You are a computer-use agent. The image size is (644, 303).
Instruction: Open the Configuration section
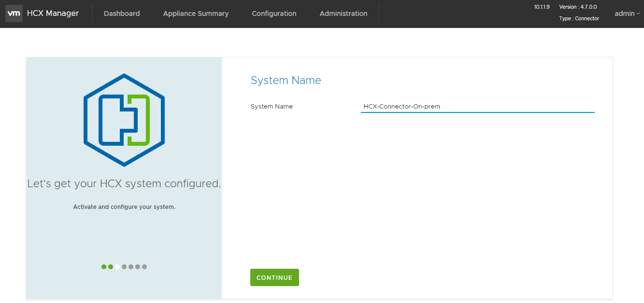tap(273, 14)
